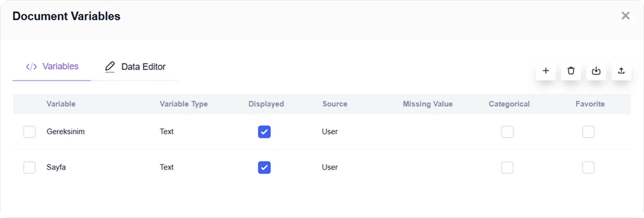Uncheck Displayed for the Sayfa variable
The height and width of the screenshot is (218, 644).
click(x=265, y=167)
